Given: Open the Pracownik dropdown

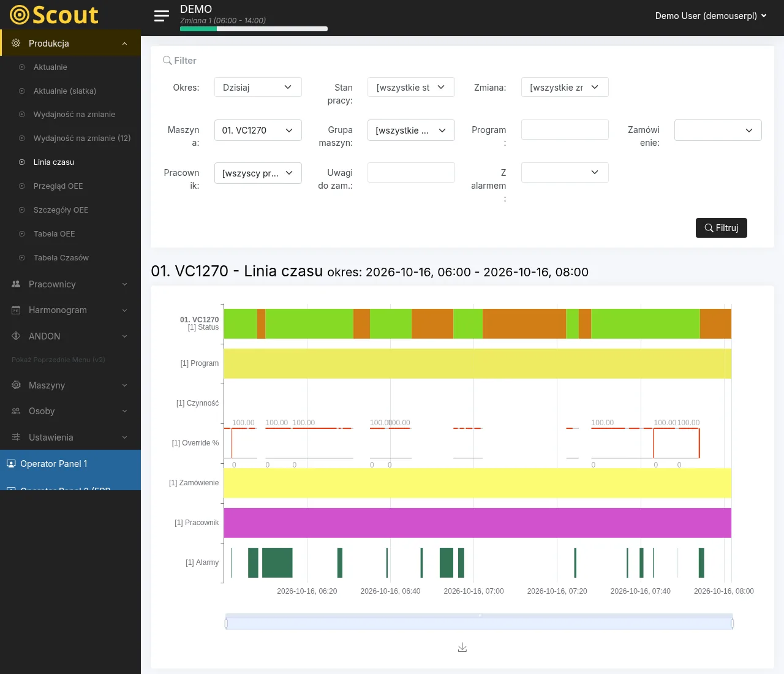Looking at the screenshot, I should [x=258, y=173].
